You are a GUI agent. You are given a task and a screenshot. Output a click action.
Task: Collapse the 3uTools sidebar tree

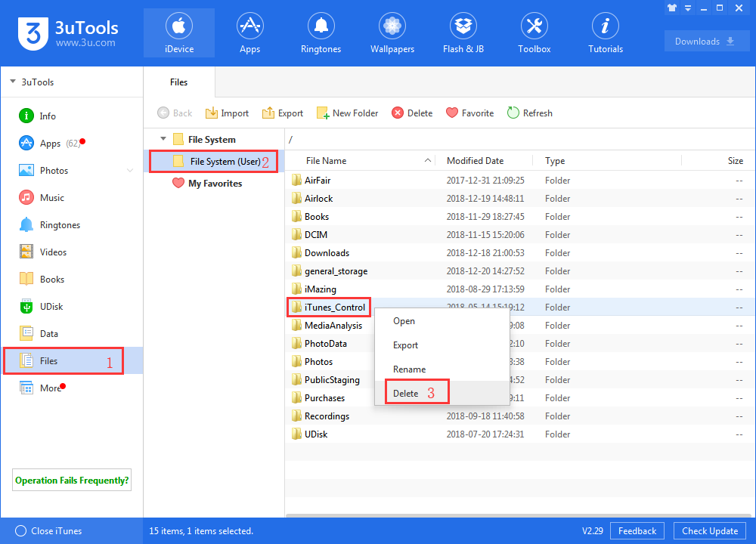(13, 82)
